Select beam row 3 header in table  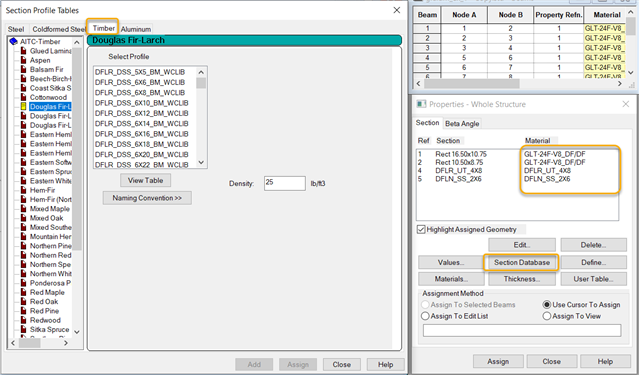pyautogui.click(x=427, y=48)
